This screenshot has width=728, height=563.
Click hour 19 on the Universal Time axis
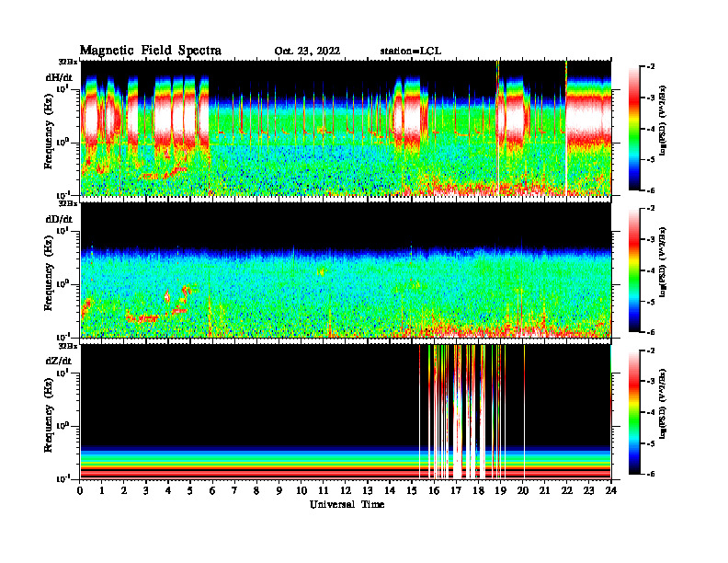click(x=500, y=490)
